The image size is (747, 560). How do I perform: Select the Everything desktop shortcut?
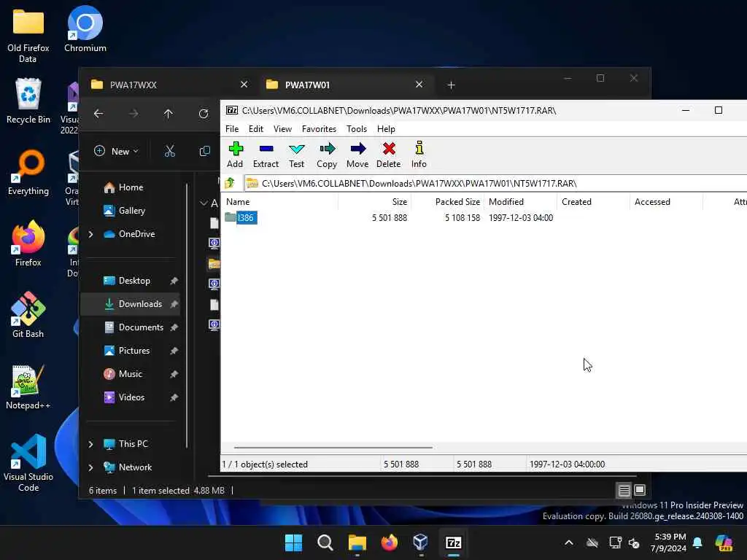(x=28, y=172)
